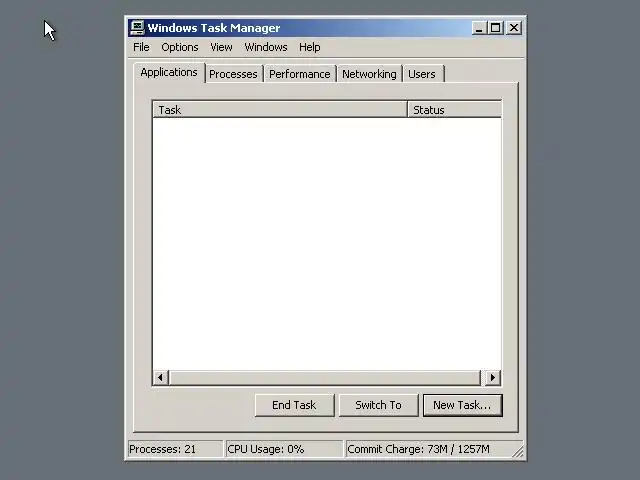Viewport: 640px width, 480px height.
Task: Switch to the Networking tab
Action: (369, 74)
